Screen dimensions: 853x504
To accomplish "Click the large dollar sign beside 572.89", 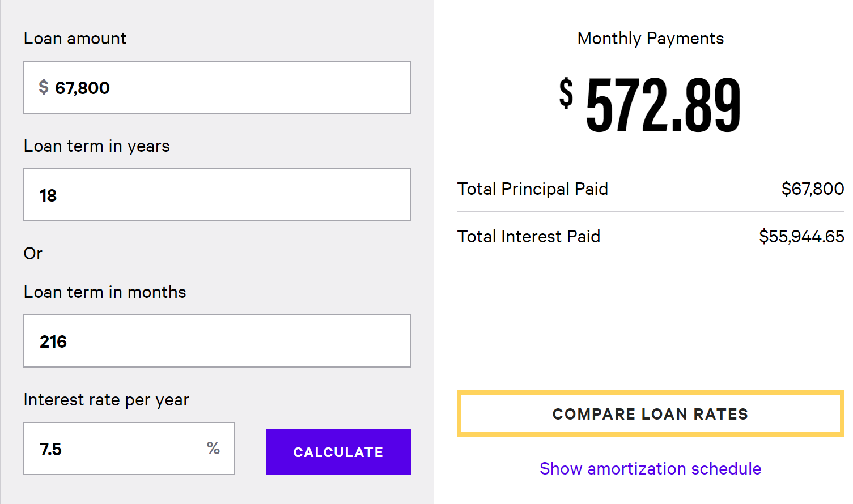I will tap(566, 93).
